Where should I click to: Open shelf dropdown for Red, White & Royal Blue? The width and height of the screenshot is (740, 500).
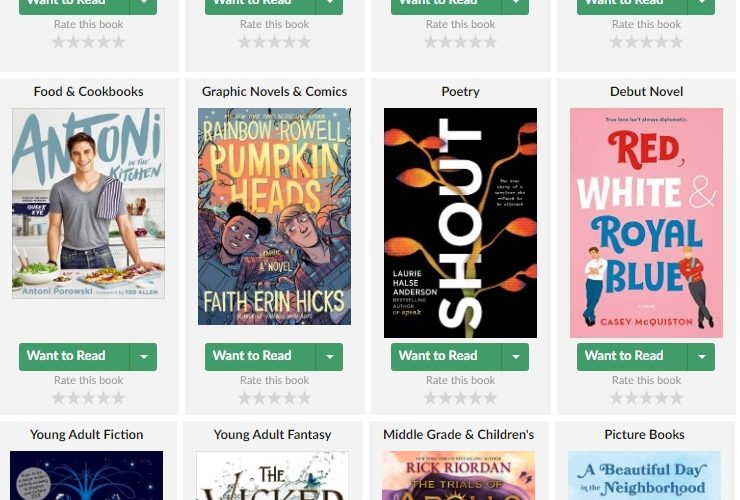pyautogui.click(x=701, y=356)
